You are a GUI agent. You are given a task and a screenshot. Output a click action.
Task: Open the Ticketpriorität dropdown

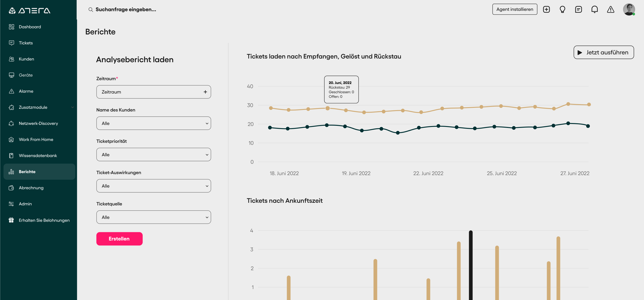coord(154,155)
